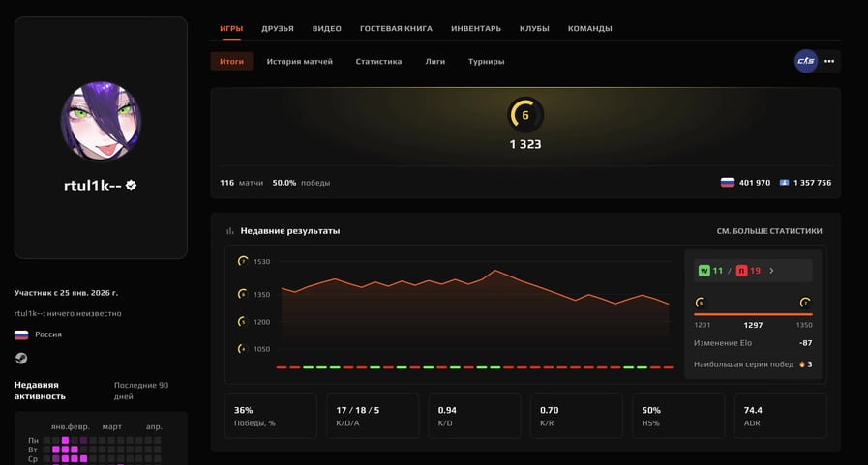Select the История матчей sub-tab
The image size is (868, 465).
299,61
